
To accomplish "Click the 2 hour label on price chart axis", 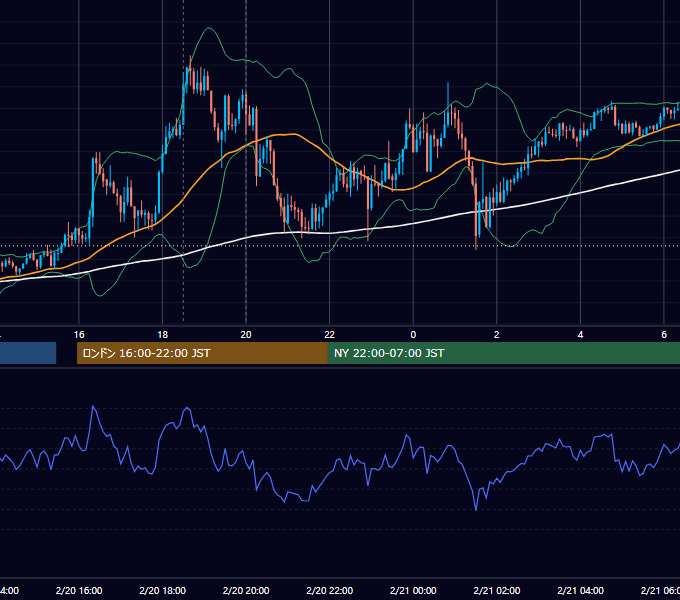I will pyautogui.click(x=497, y=335).
